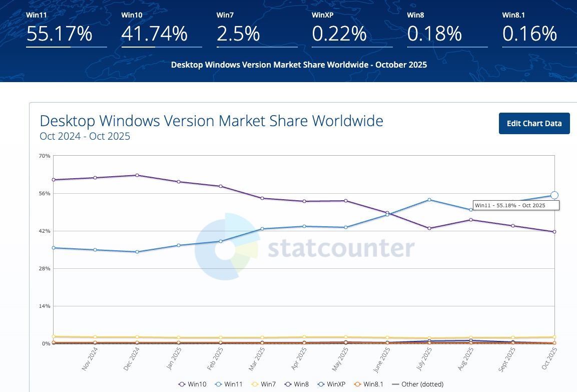The height and width of the screenshot is (392, 577).
Task: Hide the Win11 line via its legend entry
Action: click(231, 384)
